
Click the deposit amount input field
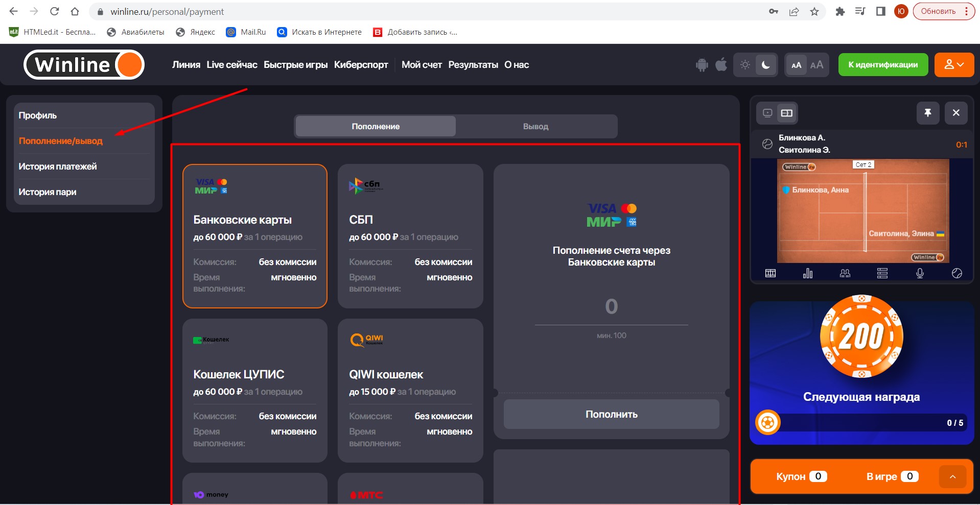611,307
